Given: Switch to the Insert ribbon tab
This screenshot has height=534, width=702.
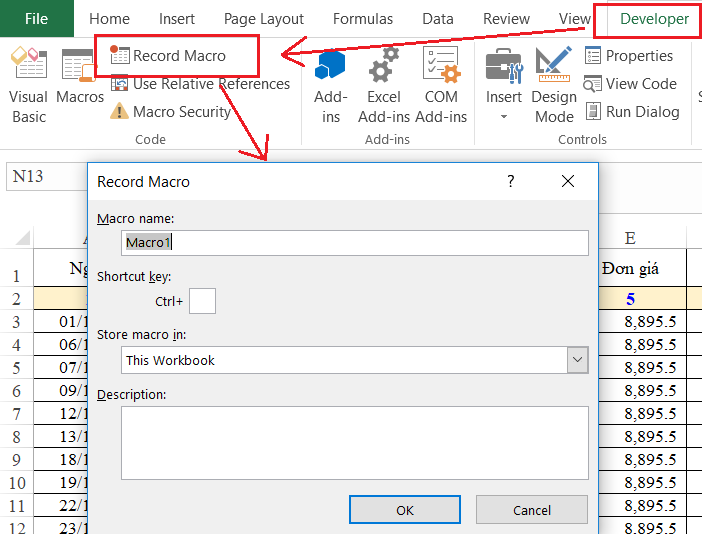Looking at the screenshot, I should click(x=177, y=19).
